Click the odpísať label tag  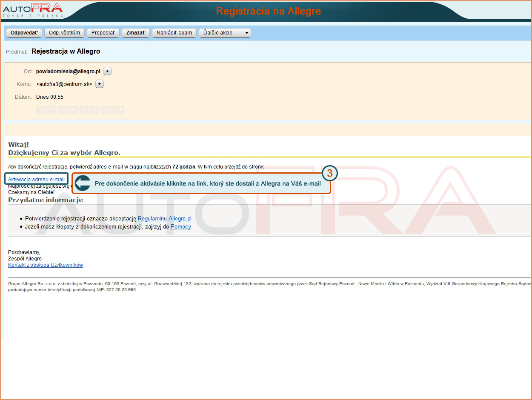[x=68, y=110]
